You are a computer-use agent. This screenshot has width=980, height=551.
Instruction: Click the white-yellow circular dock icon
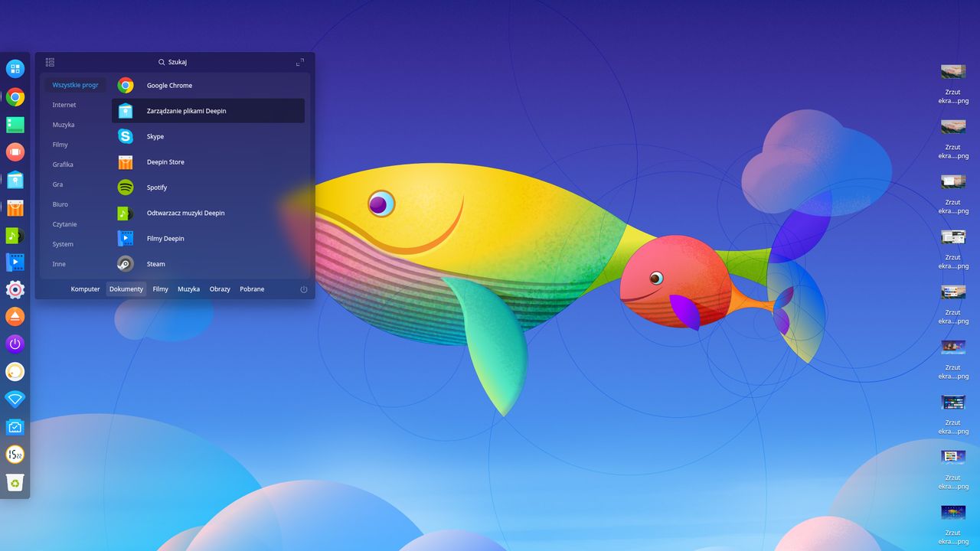(x=15, y=372)
